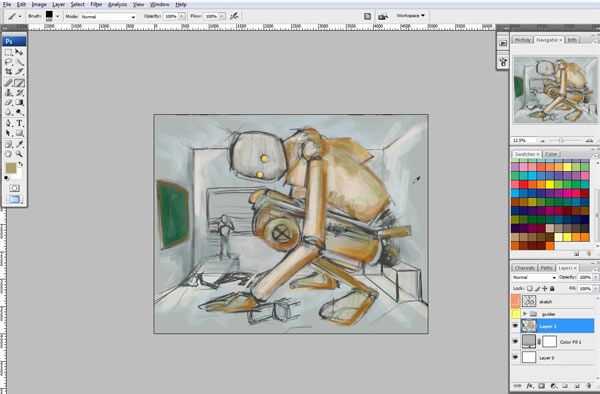The height and width of the screenshot is (394, 600).
Task: Select the Move tool
Action: click(19, 52)
